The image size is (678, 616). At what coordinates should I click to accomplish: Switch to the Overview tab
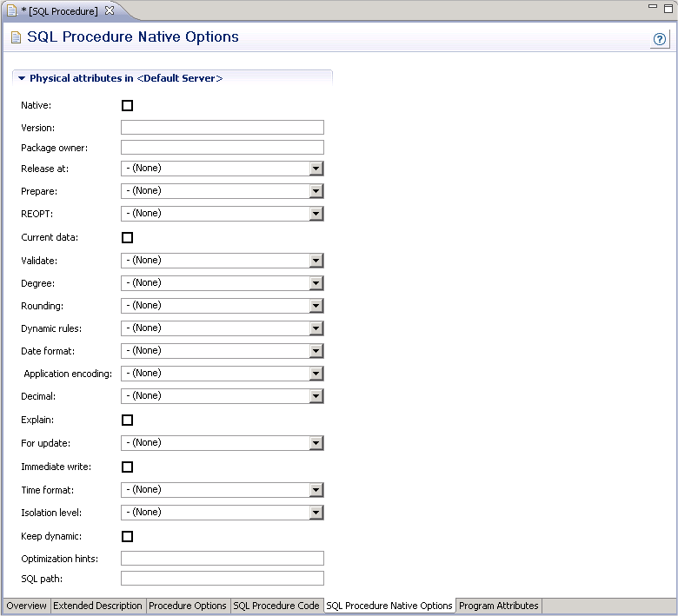27,606
